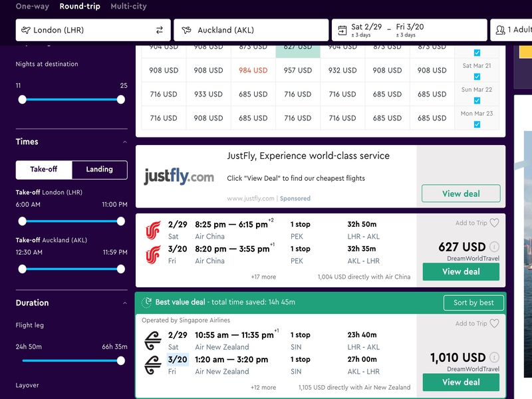Click the landing plane icon in Auckland field

[186, 30]
